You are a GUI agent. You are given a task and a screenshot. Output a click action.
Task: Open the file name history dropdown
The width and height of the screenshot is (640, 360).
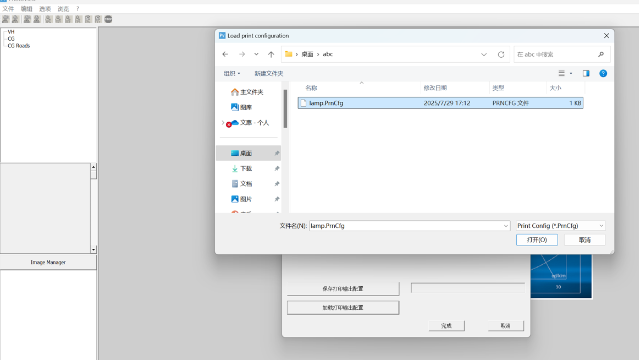[505, 226]
